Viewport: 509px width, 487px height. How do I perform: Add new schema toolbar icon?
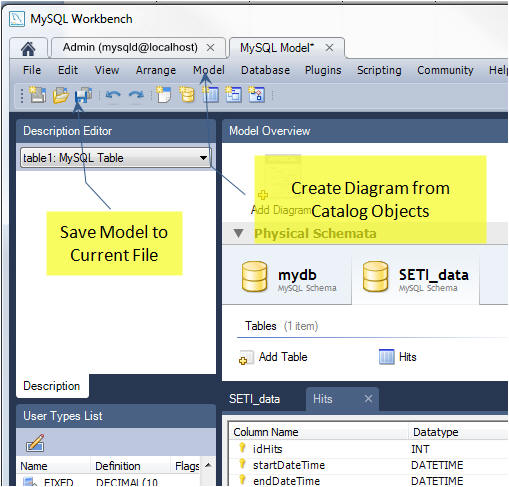coord(187,95)
